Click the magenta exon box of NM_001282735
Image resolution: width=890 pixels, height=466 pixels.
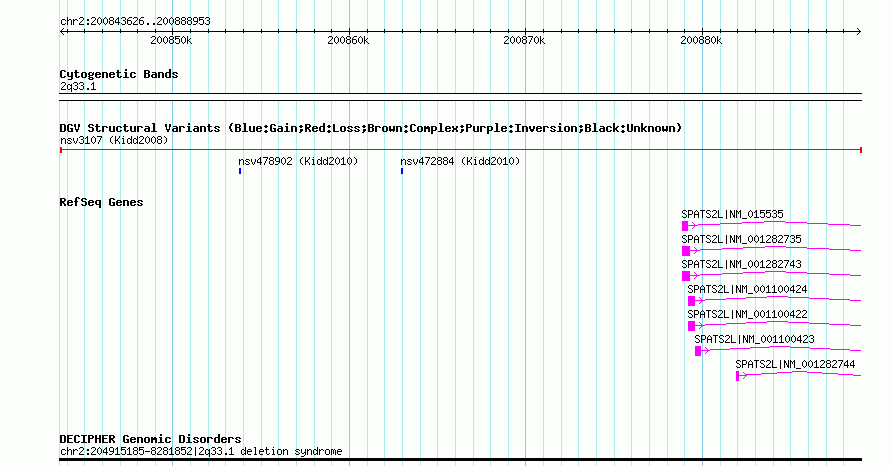(686, 251)
